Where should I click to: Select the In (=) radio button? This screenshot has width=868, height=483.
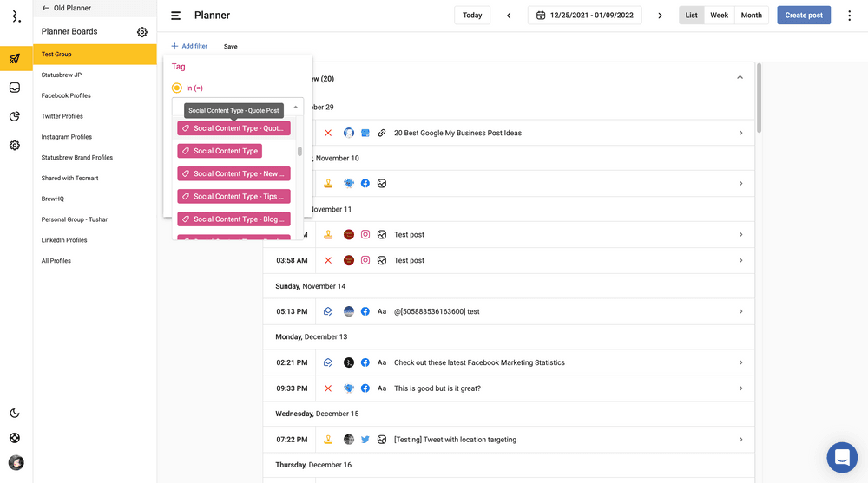[177, 88]
